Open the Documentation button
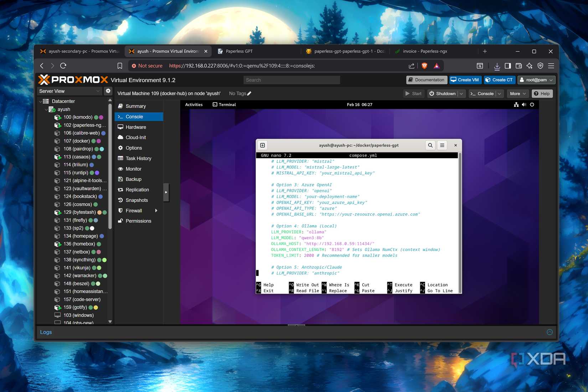 (x=427, y=80)
